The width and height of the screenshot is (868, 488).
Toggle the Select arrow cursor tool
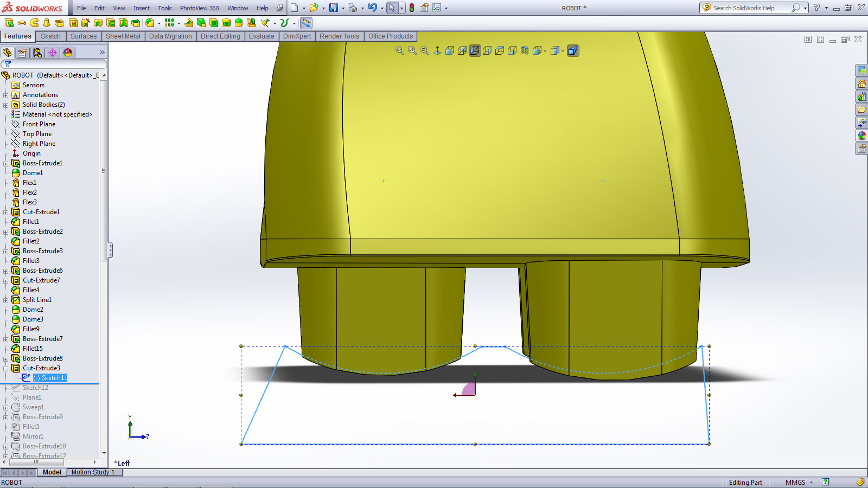392,8
